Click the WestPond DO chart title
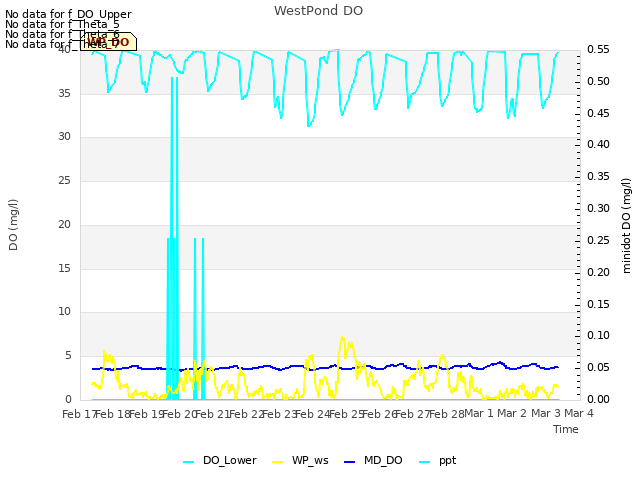This screenshot has height=480, width=640. click(318, 11)
